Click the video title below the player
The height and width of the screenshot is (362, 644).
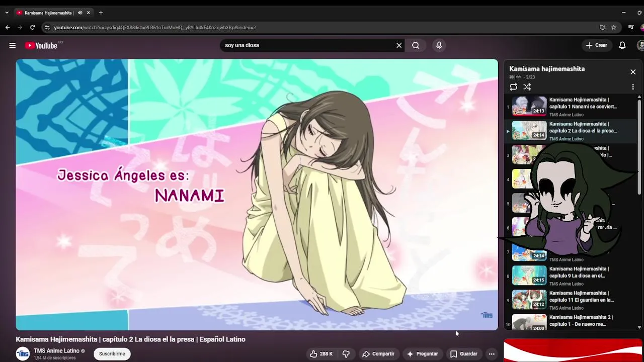point(130,339)
